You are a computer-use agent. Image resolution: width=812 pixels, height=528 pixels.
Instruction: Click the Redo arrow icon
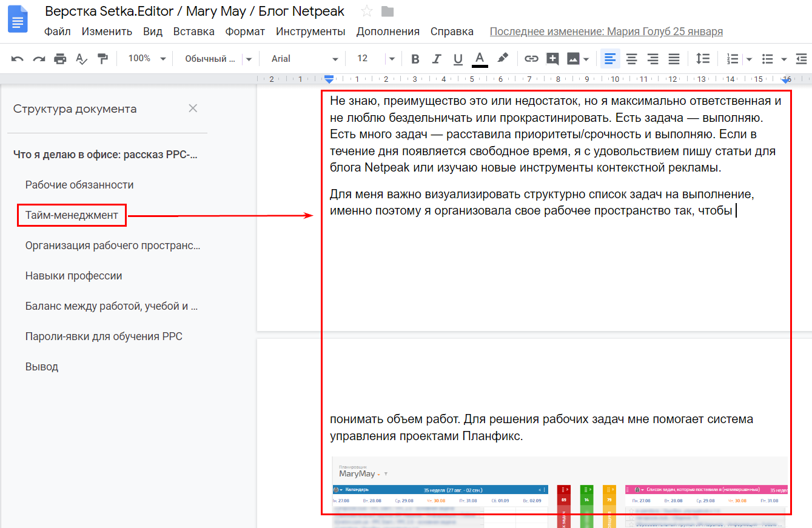39,59
